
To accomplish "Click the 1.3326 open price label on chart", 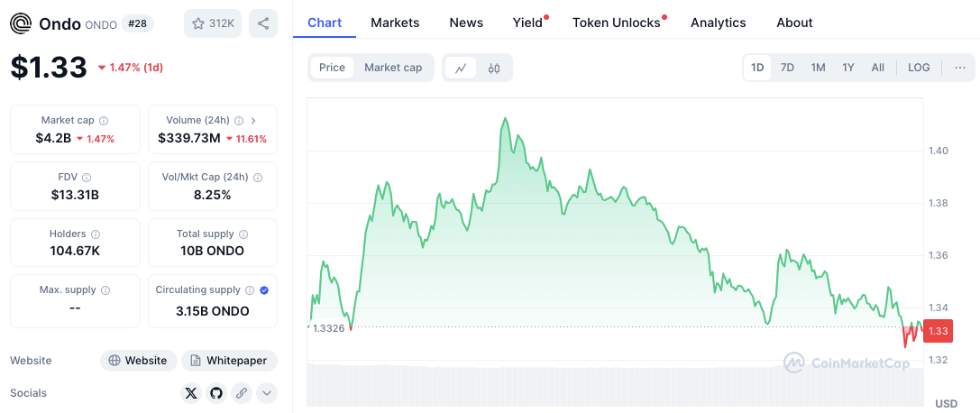I will (x=329, y=328).
